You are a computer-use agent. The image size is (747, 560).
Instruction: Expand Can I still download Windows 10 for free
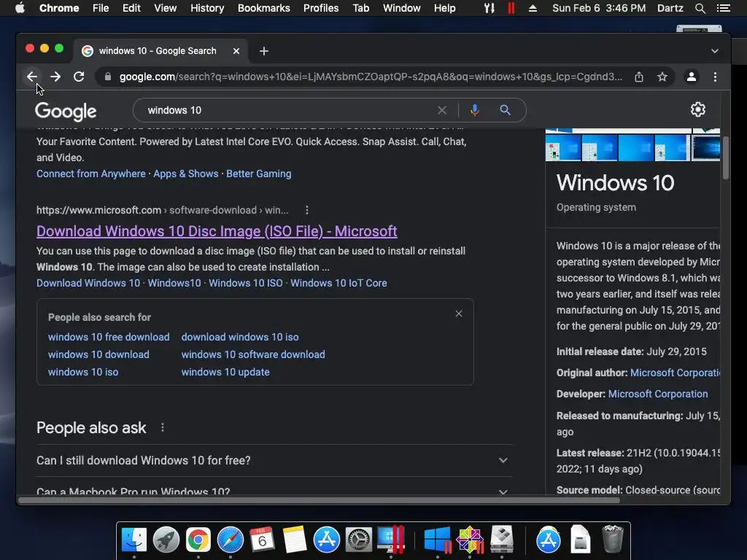pos(273,461)
